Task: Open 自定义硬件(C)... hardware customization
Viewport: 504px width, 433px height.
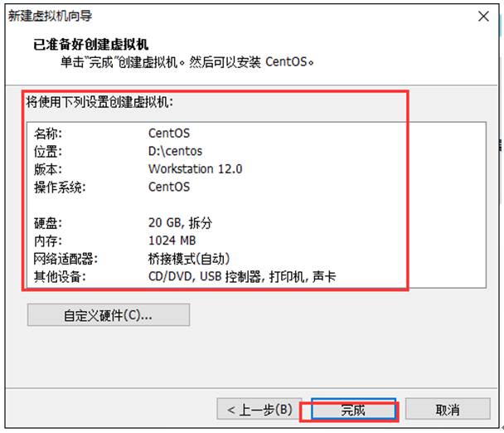Action: (109, 315)
